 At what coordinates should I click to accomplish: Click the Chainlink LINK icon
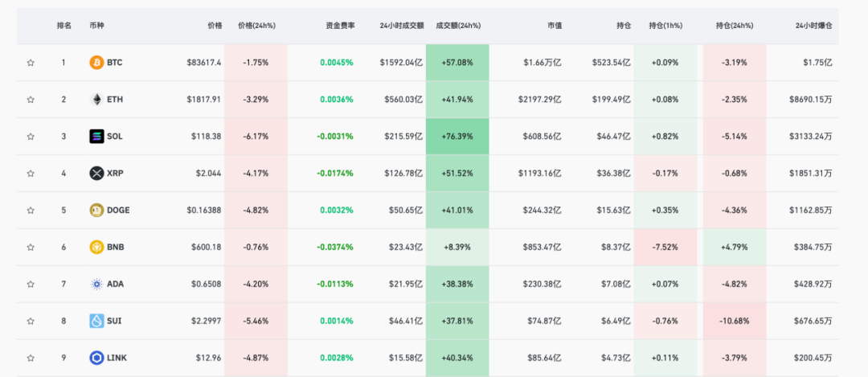click(96, 358)
